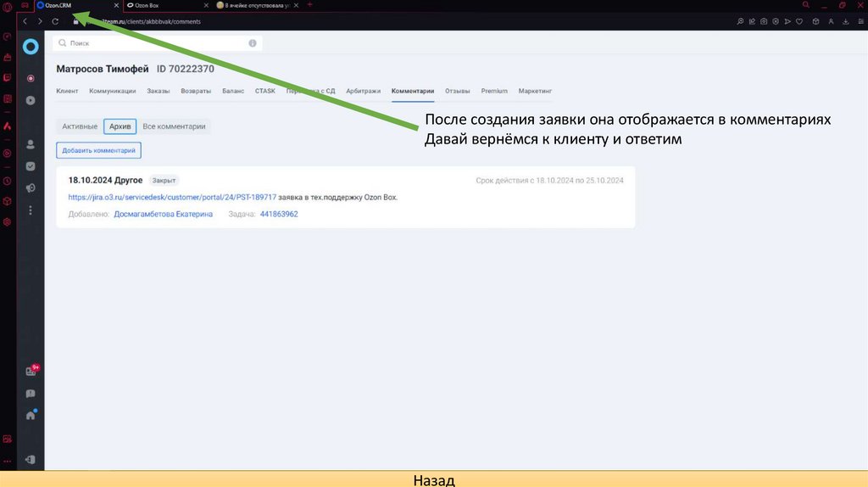This screenshot has height=487, width=868.
Task: Select the Архив comments filter
Action: pyautogui.click(x=120, y=126)
